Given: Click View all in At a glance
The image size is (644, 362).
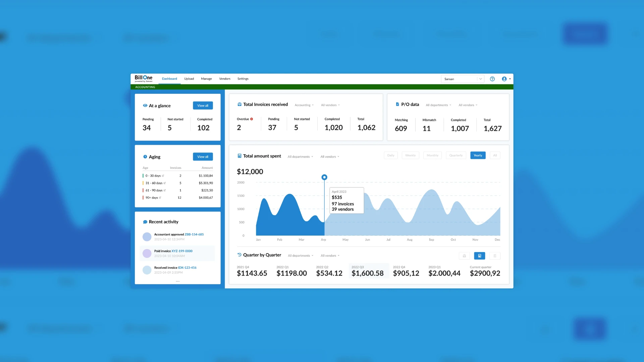Looking at the screenshot, I should tap(203, 106).
